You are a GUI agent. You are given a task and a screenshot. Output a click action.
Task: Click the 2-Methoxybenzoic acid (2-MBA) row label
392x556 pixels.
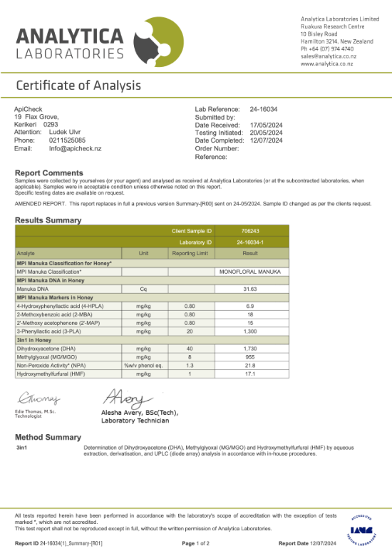point(55,314)
